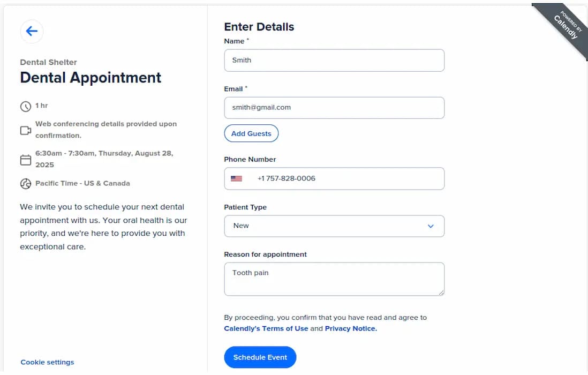Open the Patient Type box showing New
Screen dimensions: 588x375
click(x=334, y=226)
